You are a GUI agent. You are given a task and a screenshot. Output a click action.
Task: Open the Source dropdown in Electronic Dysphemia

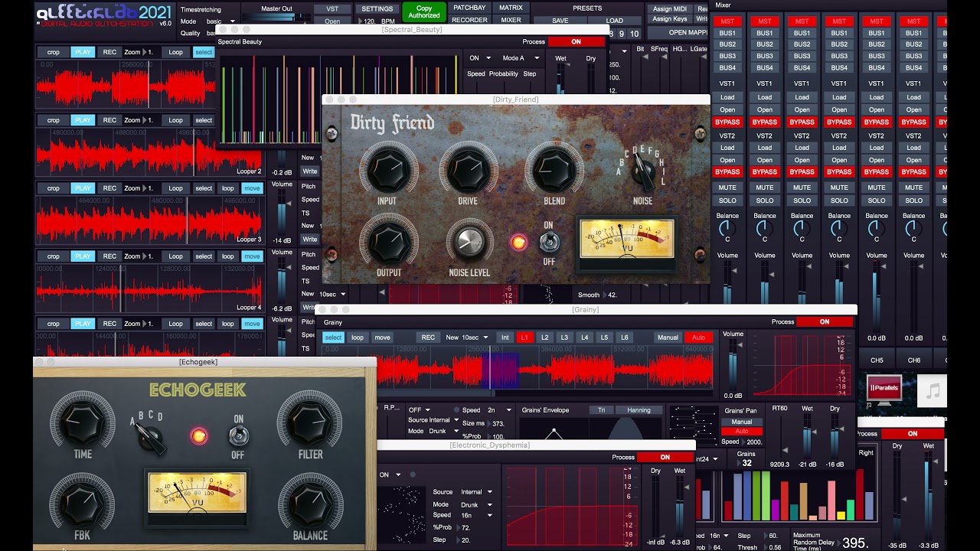point(476,492)
